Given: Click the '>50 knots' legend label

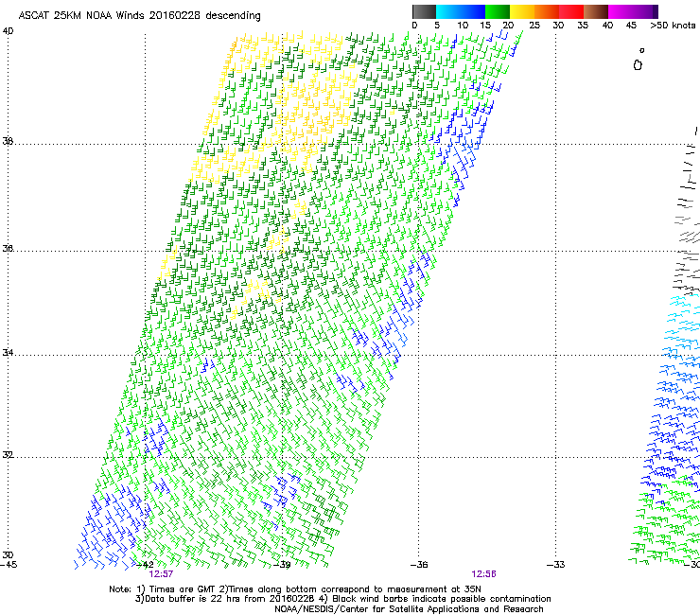Looking at the screenshot, I should click(673, 25).
